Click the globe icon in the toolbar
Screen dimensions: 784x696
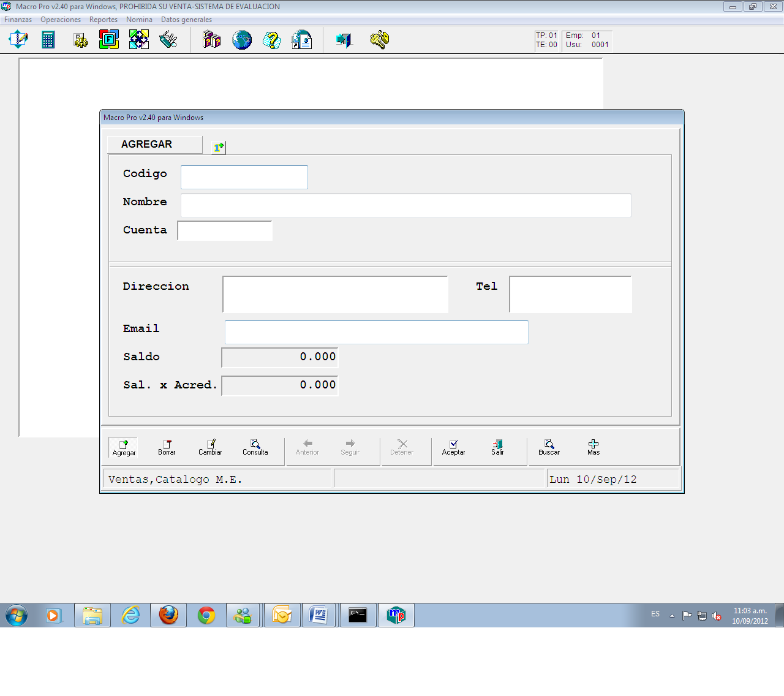(241, 40)
